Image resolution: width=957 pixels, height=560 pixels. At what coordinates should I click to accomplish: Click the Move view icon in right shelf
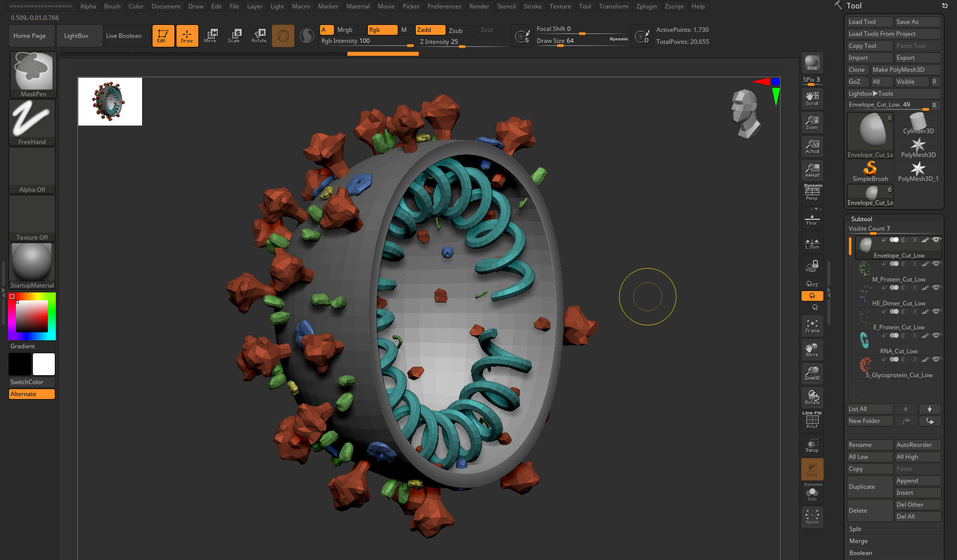812,349
